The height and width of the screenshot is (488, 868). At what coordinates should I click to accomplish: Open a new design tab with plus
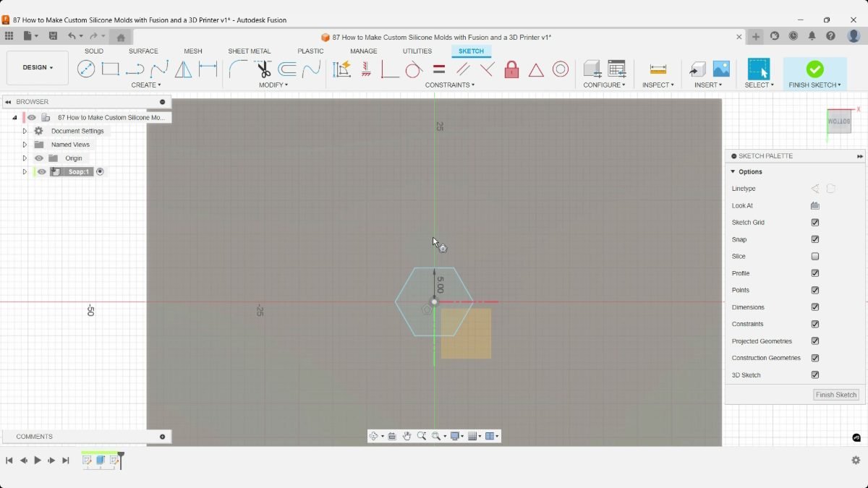(756, 37)
